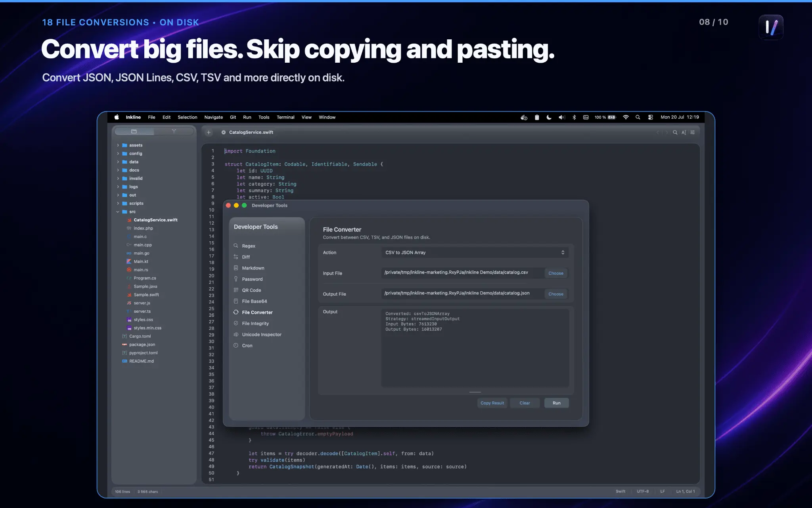This screenshot has width=812, height=508.
Task: Open styles.min.css in the file tree
Action: pyautogui.click(x=147, y=328)
